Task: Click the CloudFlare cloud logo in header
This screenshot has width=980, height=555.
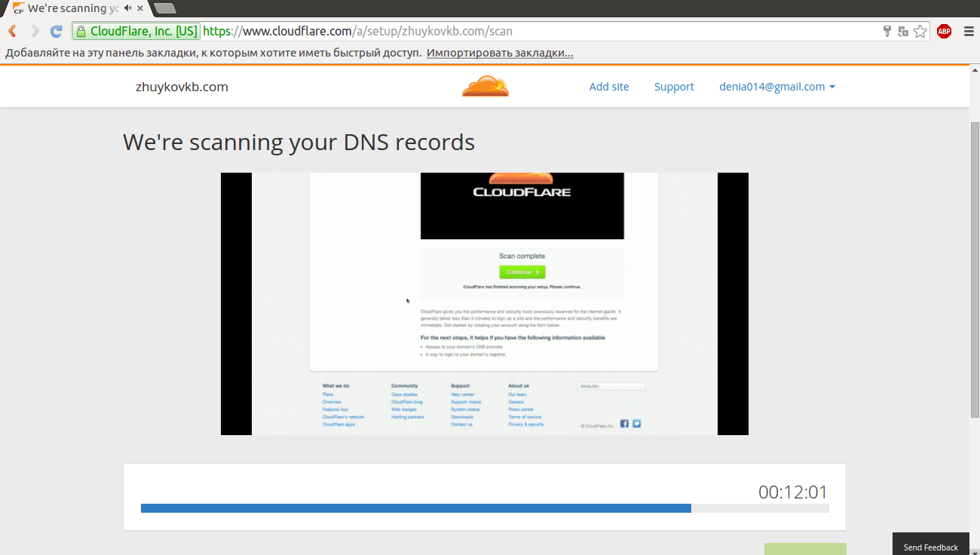Action: pos(485,86)
